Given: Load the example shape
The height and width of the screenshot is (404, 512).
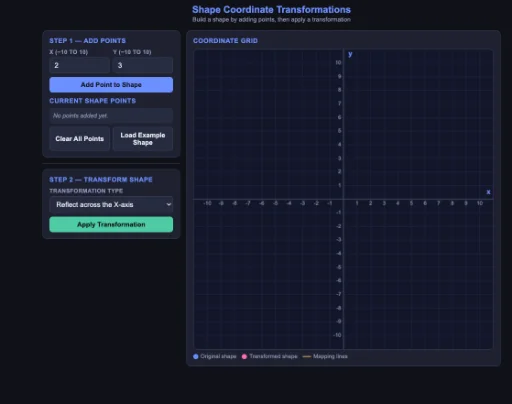Looking at the screenshot, I should (x=143, y=139).
